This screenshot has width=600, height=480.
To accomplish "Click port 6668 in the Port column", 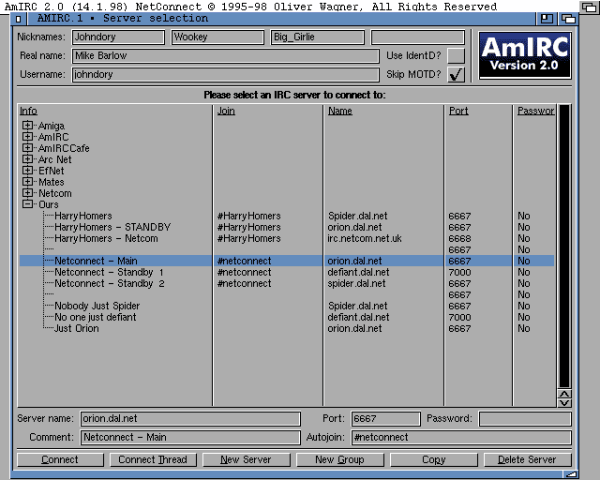I will 460,238.
